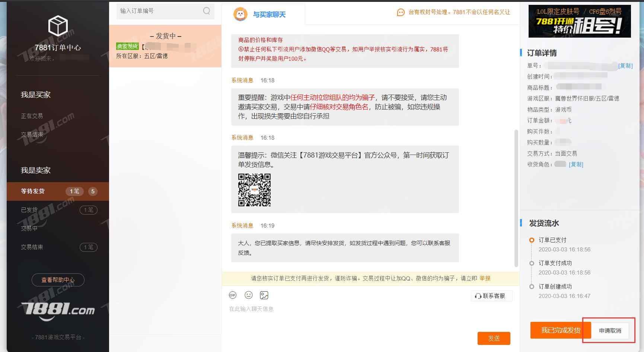Copy the order number via 复制 link
The height and width of the screenshot is (352, 644).
pos(625,66)
